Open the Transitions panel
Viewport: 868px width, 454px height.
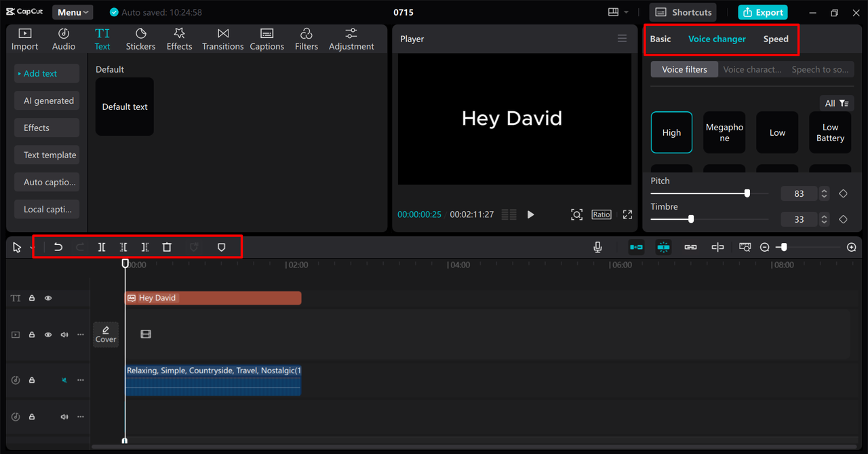click(223, 39)
